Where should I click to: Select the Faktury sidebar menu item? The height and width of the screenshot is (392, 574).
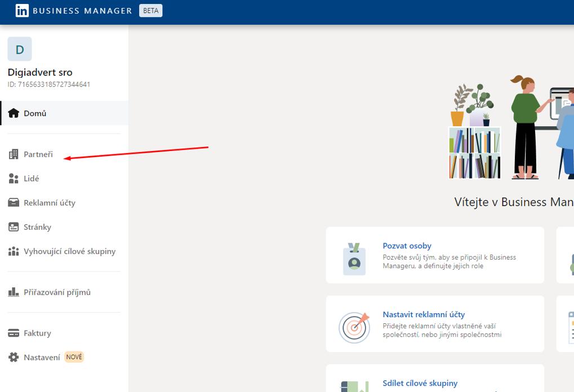36,333
